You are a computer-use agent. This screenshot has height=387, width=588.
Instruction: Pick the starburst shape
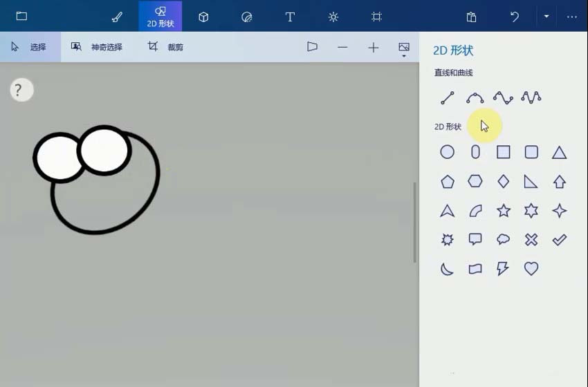point(447,239)
